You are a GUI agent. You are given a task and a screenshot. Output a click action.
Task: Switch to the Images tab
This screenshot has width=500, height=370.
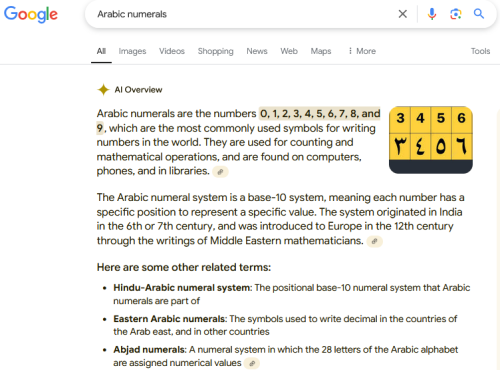tap(132, 51)
